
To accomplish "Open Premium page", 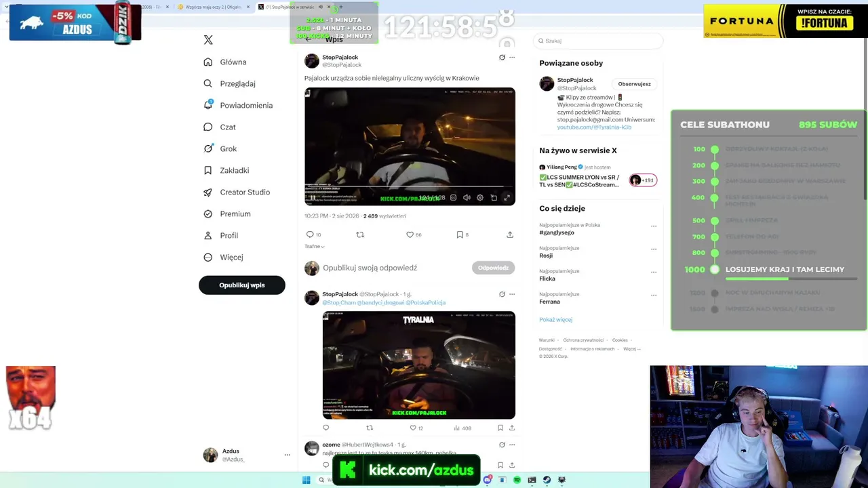I will (x=227, y=213).
